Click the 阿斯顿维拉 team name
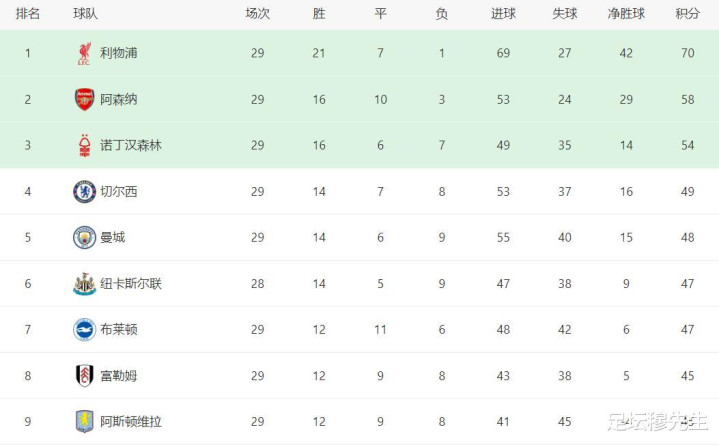The image size is (719, 445). 131,422
